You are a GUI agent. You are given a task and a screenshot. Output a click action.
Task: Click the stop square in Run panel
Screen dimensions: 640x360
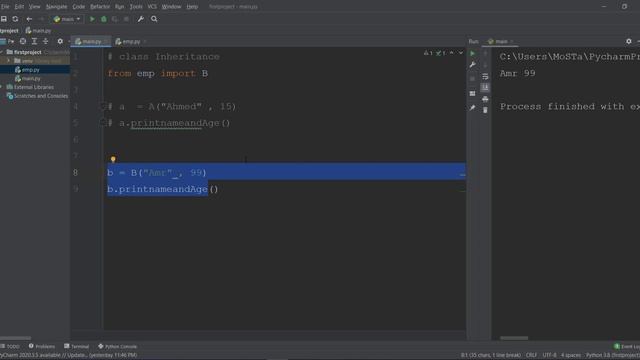(473, 79)
